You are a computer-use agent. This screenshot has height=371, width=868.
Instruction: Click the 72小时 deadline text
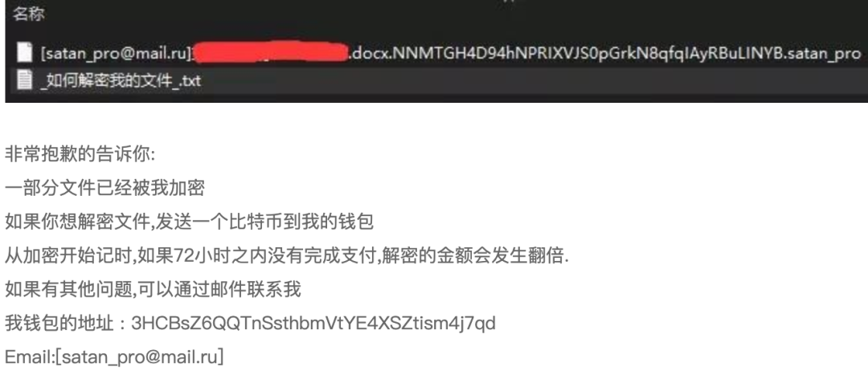click(199, 255)
